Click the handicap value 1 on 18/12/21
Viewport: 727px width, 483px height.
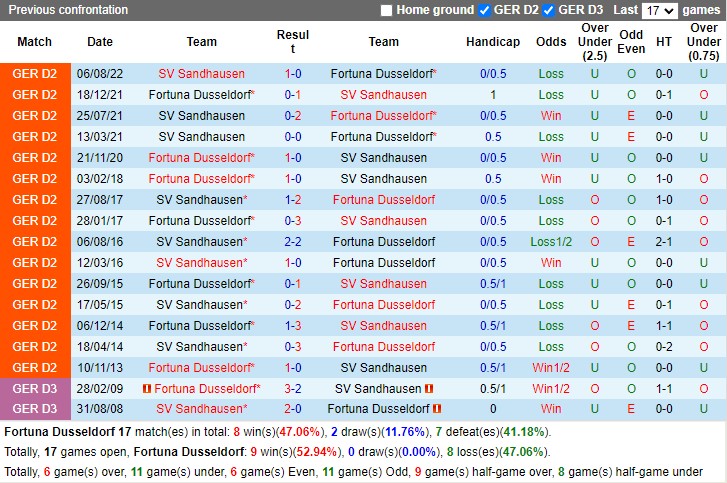coord(493,95)
